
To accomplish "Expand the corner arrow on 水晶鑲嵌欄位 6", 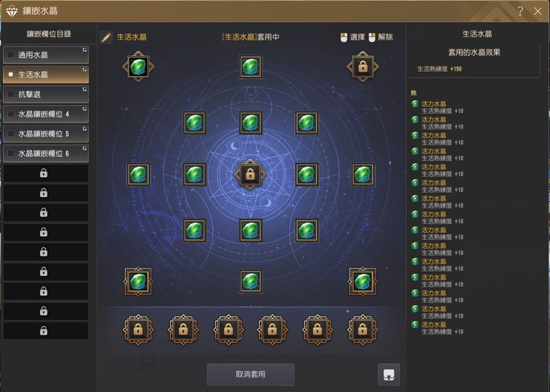I will coord(84,148).
